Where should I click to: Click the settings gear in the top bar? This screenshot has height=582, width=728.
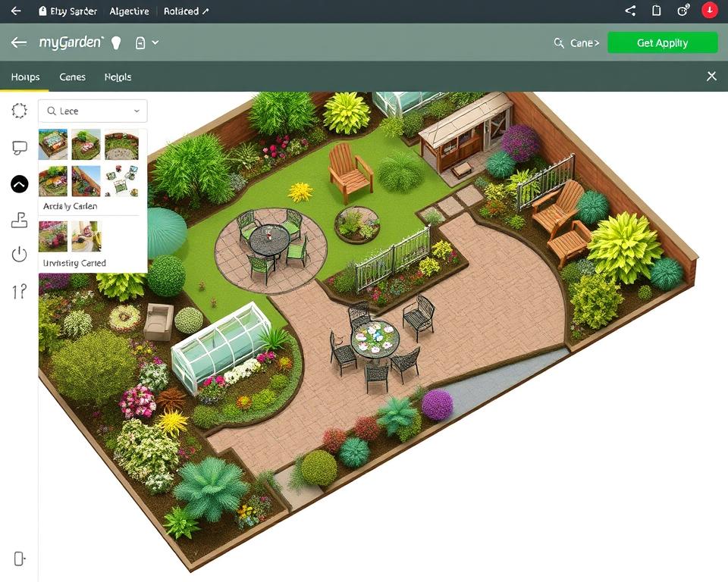pos(682,10)
